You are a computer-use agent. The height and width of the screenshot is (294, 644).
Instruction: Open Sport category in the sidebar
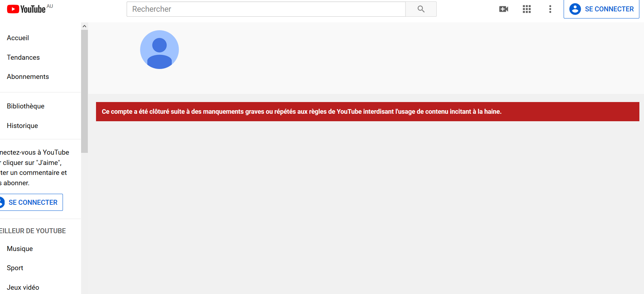click(x=15, y=268)
